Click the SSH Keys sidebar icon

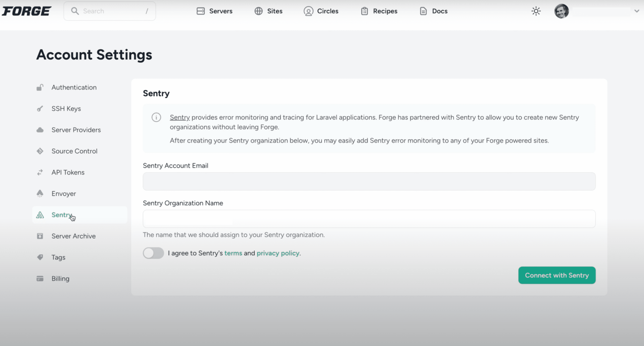40,108
